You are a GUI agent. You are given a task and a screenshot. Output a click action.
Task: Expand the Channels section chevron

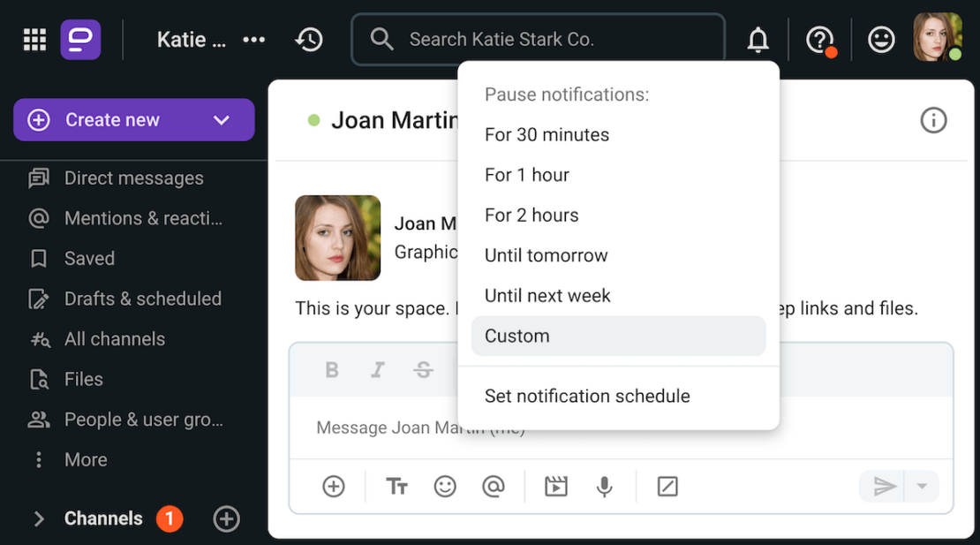[x=39, y=519]
